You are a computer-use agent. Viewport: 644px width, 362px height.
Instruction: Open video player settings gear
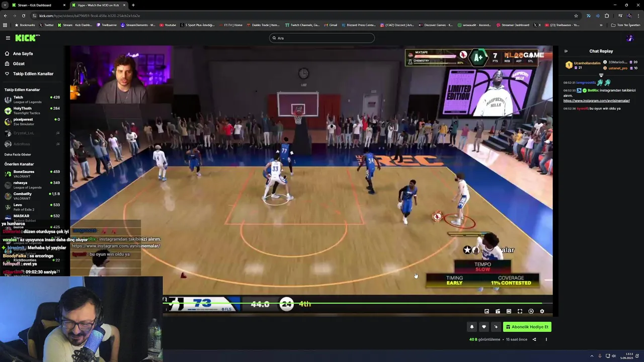[542, 311]
